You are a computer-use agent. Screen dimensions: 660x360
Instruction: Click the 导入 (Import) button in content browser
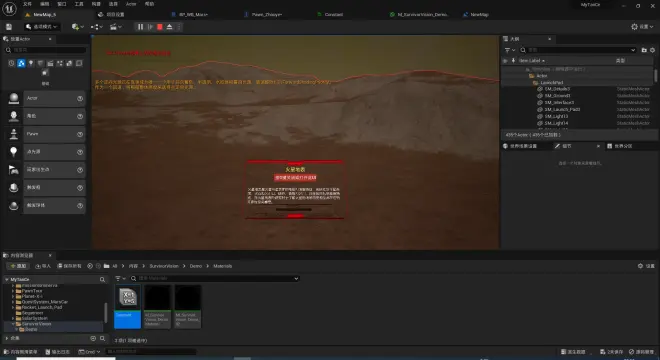tap(43, 266)
